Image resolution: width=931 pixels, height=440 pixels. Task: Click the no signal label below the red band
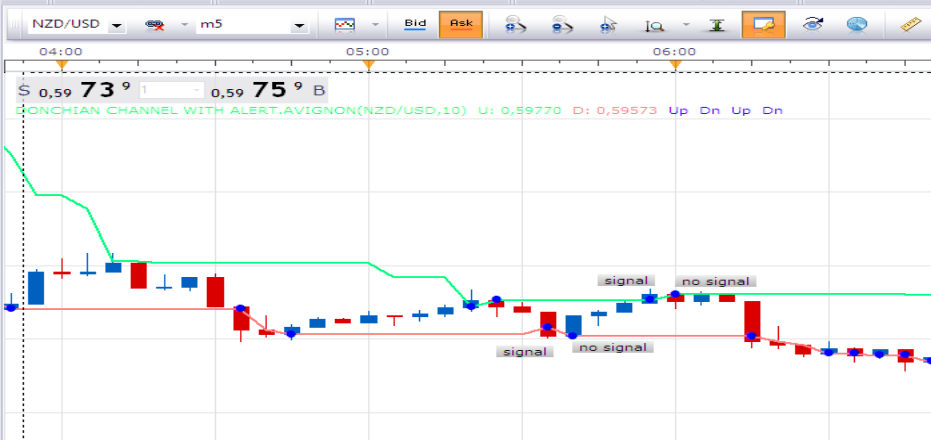(x=612, y=347)
